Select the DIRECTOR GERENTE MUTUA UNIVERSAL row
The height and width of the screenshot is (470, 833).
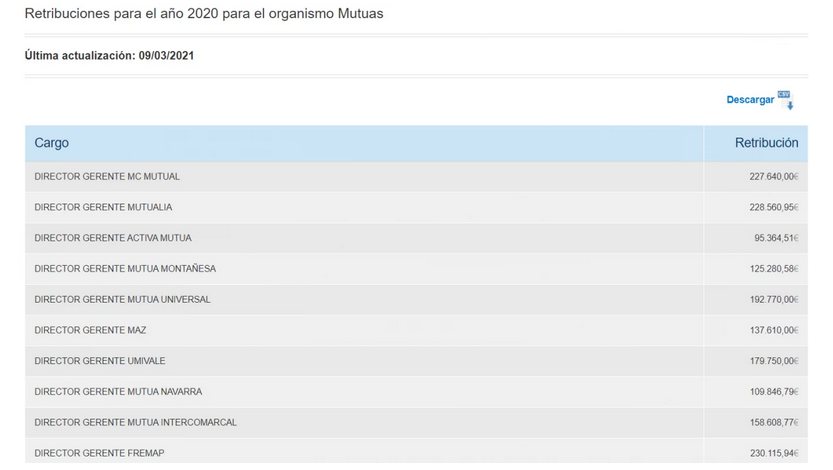click(416, 300)
